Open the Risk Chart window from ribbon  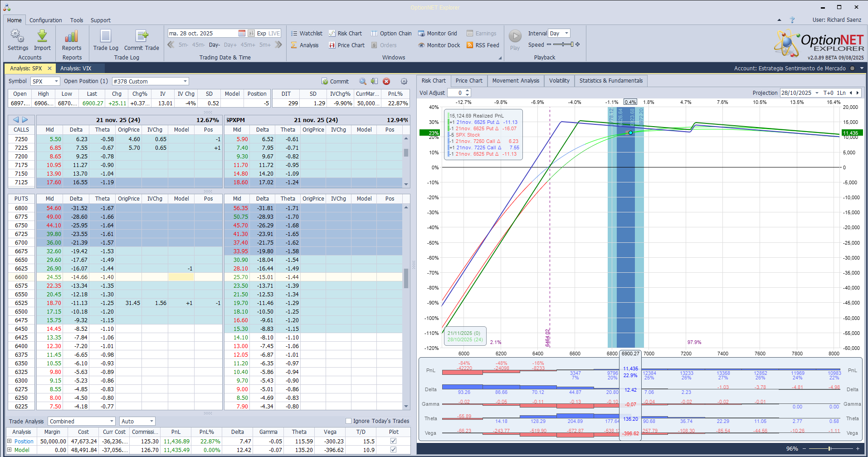pos(345,33)
